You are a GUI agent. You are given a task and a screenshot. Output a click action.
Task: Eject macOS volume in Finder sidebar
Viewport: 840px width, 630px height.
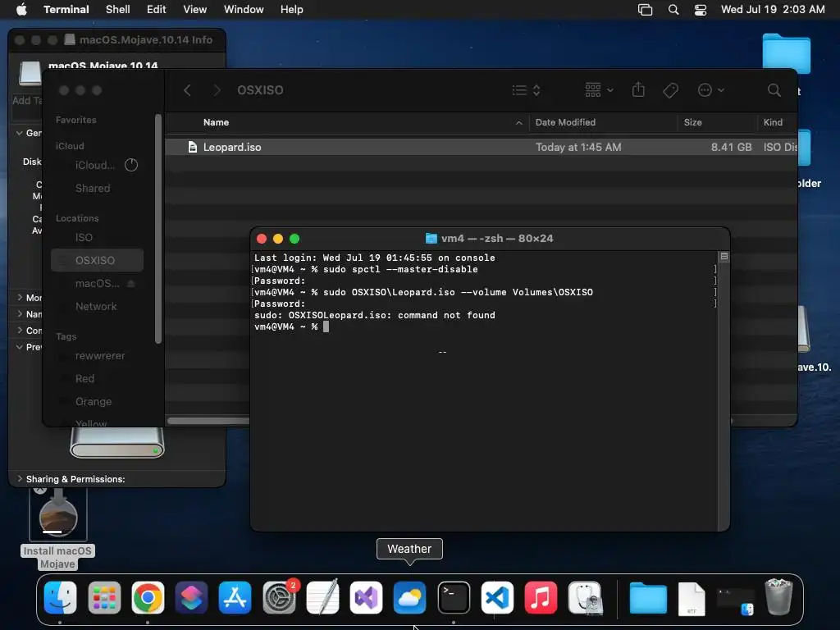tap(130, 283)
